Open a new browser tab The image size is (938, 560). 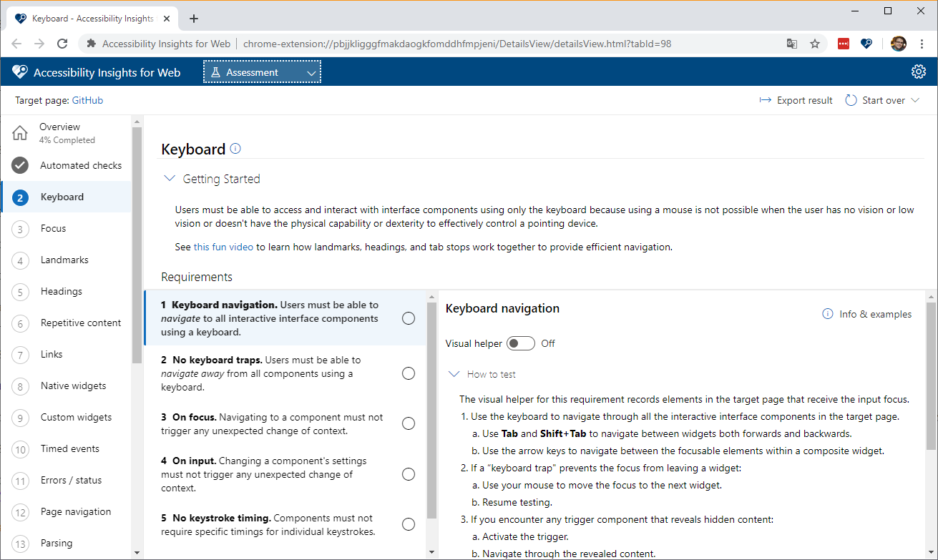(x=193, y=19)
